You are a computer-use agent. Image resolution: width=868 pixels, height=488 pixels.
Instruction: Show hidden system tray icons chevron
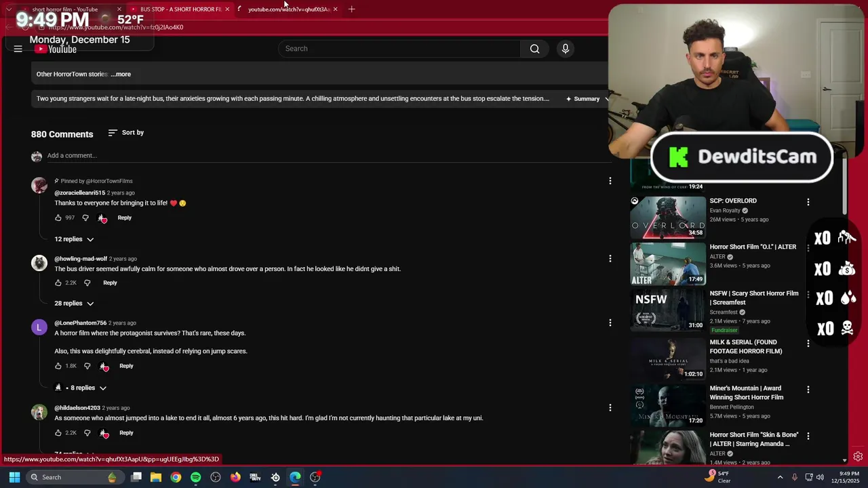click(x=780, y=477)
